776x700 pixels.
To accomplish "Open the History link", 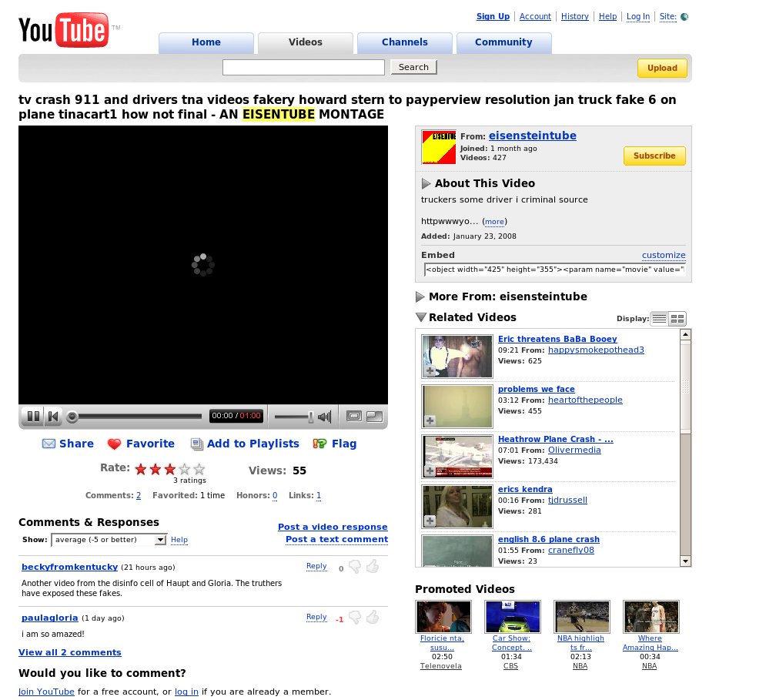I will point(574,16).
